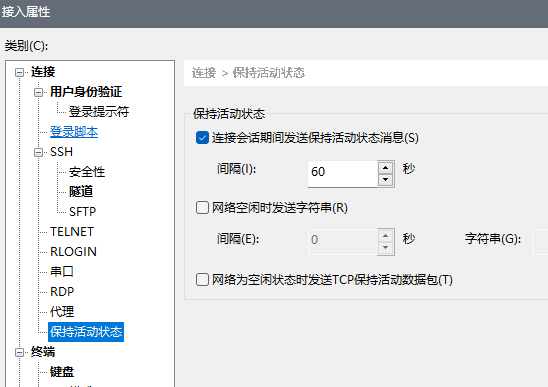Image resolution: width=548 pixels, height=387 pixels.
Task: Select 用户身份验证 in category tree
Action: 86,92
